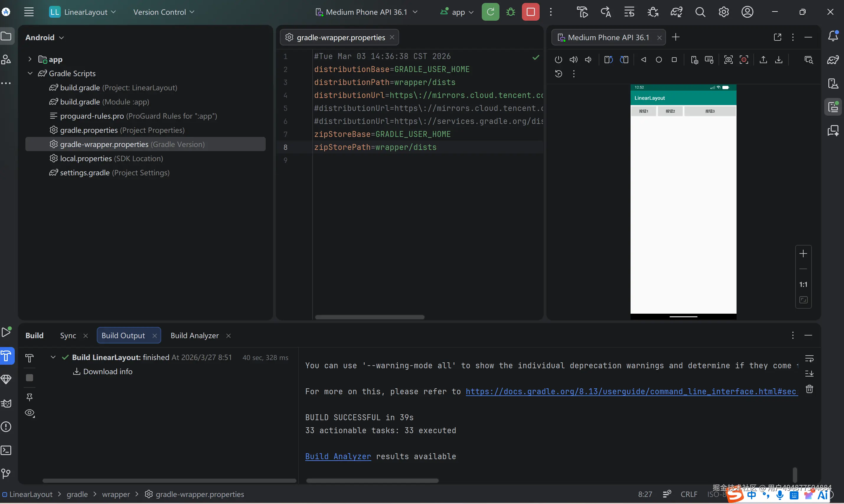Zoom in on the emulator with the plus button
Screen dimensions: 844x504
point(803,254)
